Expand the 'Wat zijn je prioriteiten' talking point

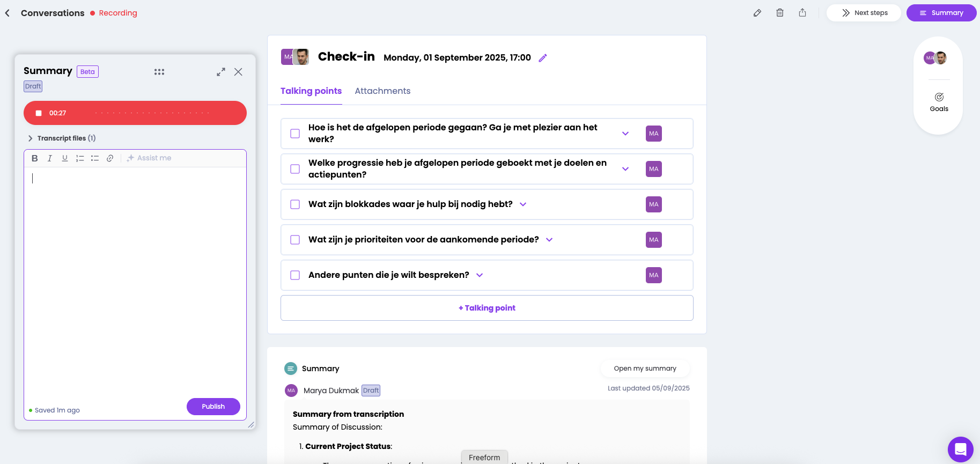click(x=549, y=240)
